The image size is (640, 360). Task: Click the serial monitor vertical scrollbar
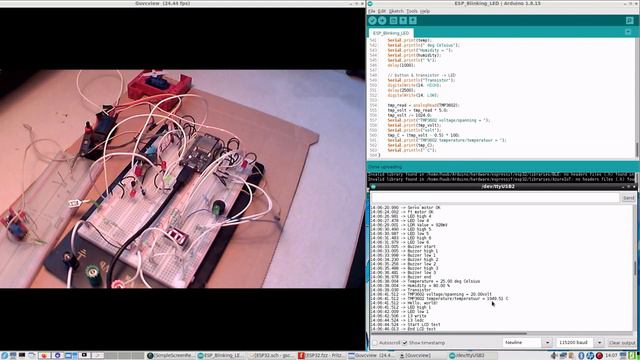635,267
